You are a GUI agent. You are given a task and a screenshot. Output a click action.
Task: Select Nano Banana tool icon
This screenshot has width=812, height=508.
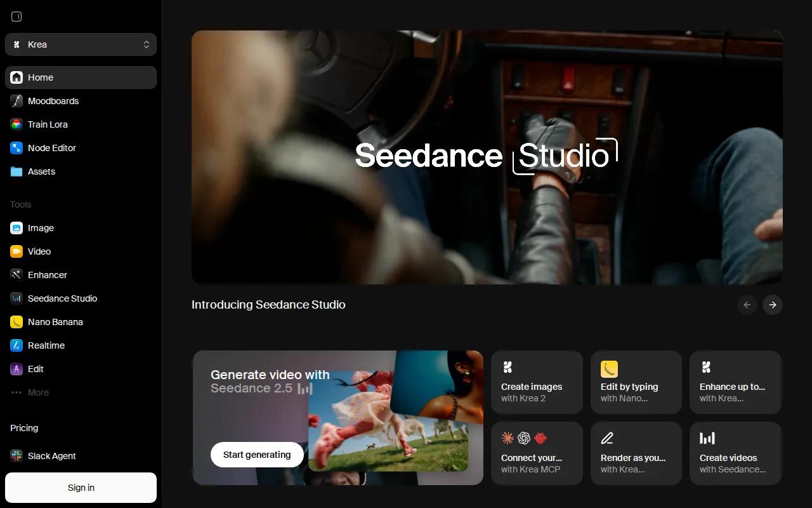(16, 322)
